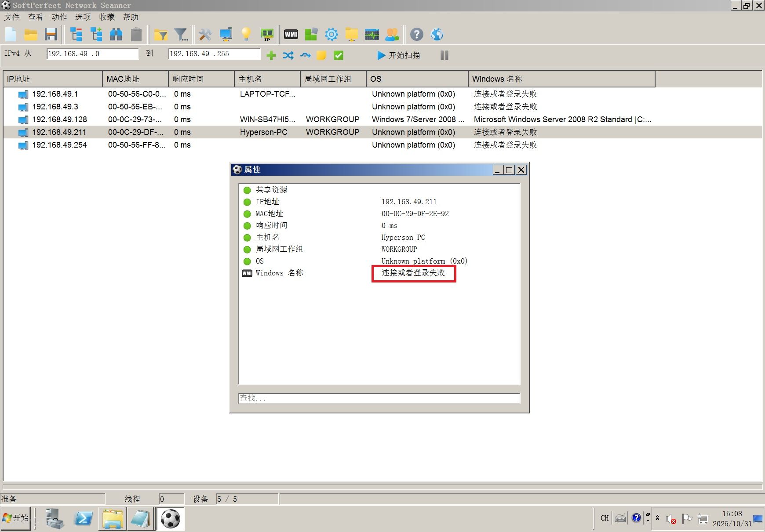The width and height of the screenshot is (765, 532).
Task: Click the users accounts icon
Action: click(x=392, y=34)
